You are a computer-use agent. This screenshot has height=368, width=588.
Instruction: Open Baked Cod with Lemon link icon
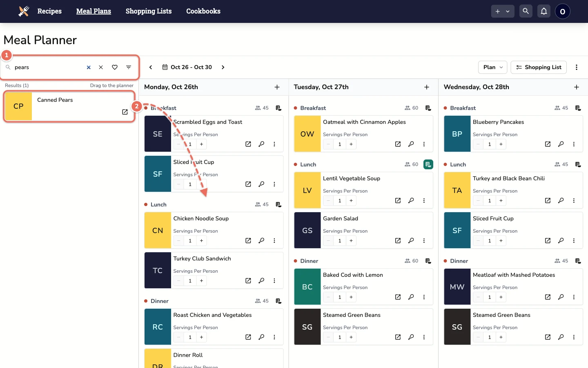398,297
